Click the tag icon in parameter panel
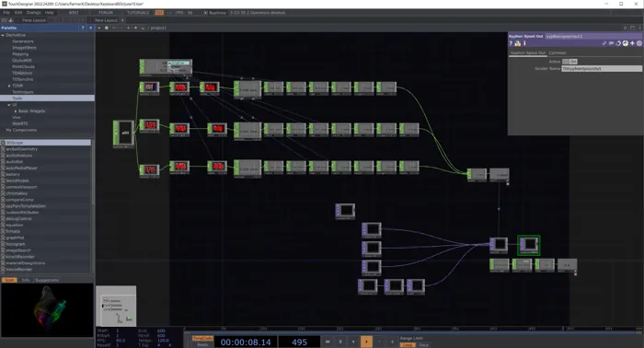The height and width of the screenshot is (348, 644). click(x=618, y=43)
